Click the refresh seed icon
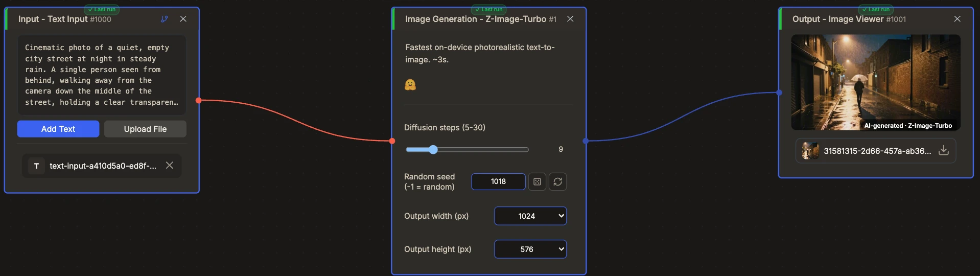This screenshot has width=980, height=276. (x=557, y=181)
